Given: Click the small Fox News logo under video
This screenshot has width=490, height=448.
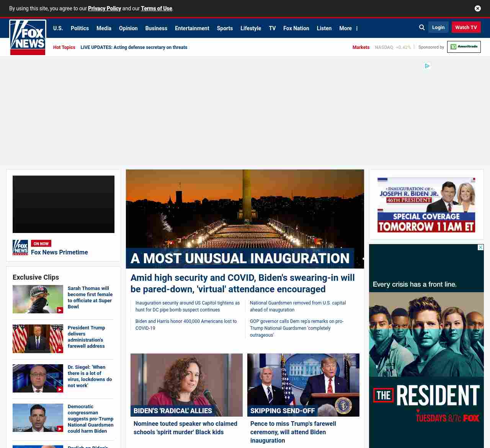Looking at the screenshot, I should click(20, 248).
